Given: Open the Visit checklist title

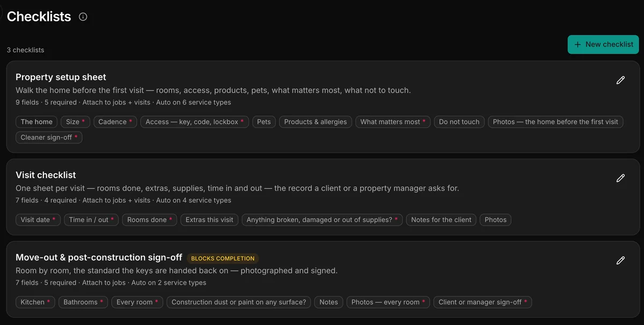Looking at the screenshot, I should 46,175.
